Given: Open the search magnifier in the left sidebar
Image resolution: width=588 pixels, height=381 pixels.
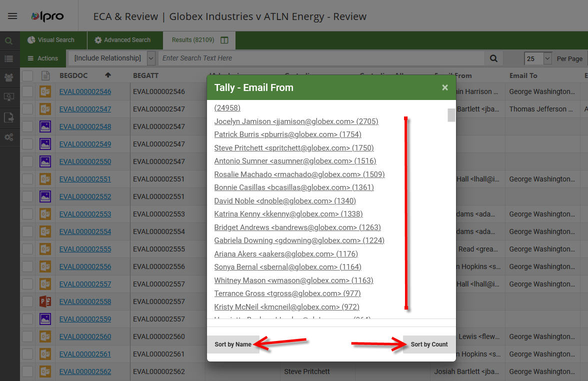Looking at the screenshot, I should coord(8,41).
